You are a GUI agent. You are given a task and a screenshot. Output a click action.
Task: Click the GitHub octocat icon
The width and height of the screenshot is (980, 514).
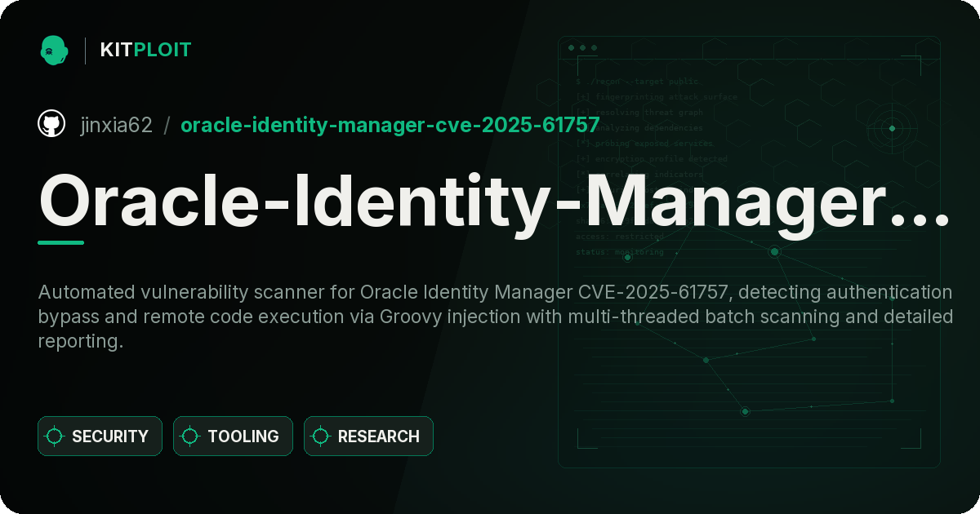pyautogui.click(x=51, y=124)
